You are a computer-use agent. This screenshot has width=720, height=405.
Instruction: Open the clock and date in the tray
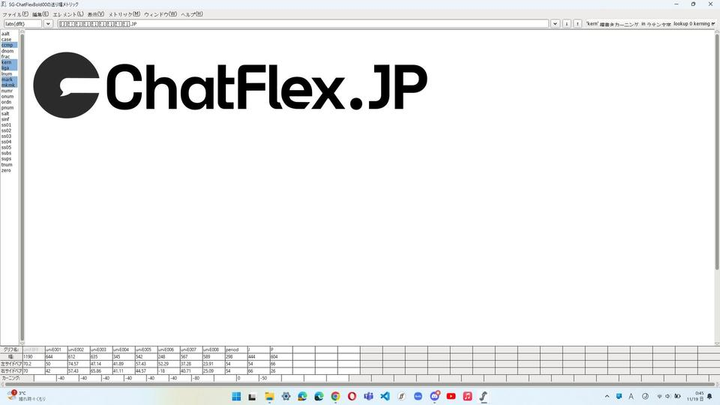coord(695,396)
